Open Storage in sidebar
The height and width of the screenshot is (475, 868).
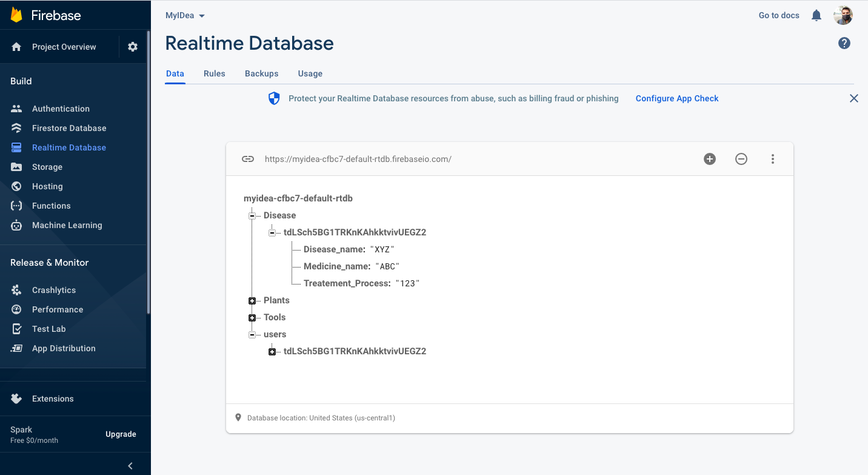tap(47, 167)
